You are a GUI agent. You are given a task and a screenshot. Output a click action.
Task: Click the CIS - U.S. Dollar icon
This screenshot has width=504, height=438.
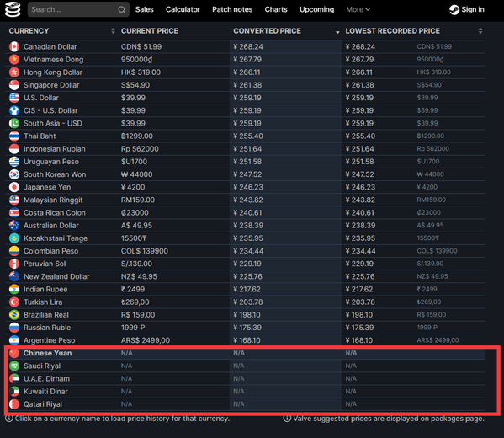tap(14, 110)
